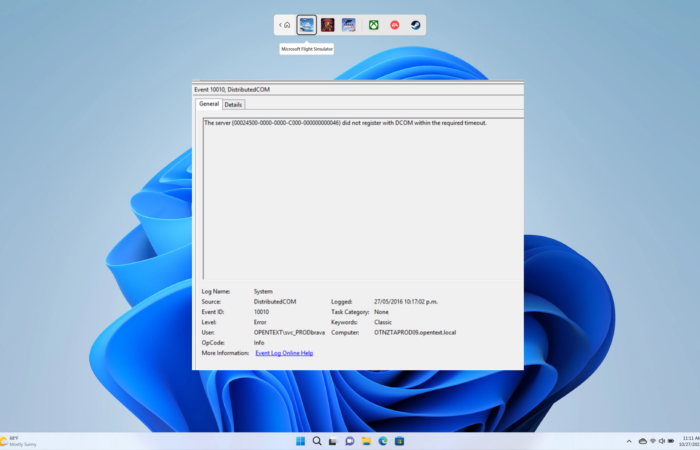Screen dimensions: 700x450
Task: Click the OneDrive cloud tray icon
Action: [x=643, y=441]
